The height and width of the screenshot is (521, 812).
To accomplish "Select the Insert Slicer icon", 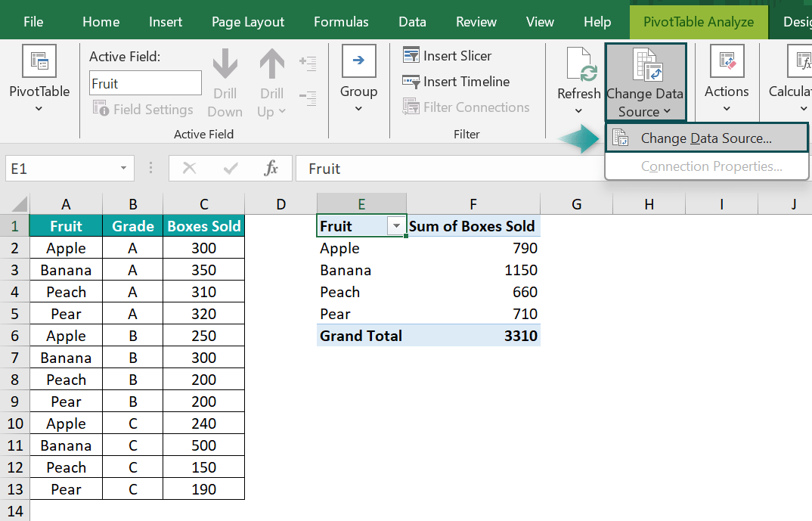I will click(411, 55).
